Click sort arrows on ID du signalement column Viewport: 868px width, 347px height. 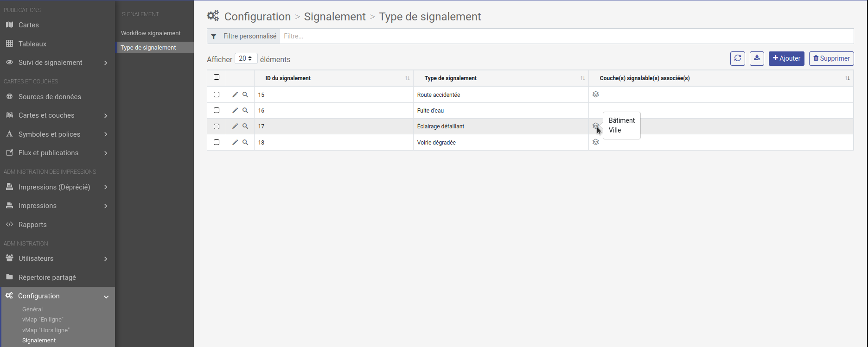pos(407,78)
